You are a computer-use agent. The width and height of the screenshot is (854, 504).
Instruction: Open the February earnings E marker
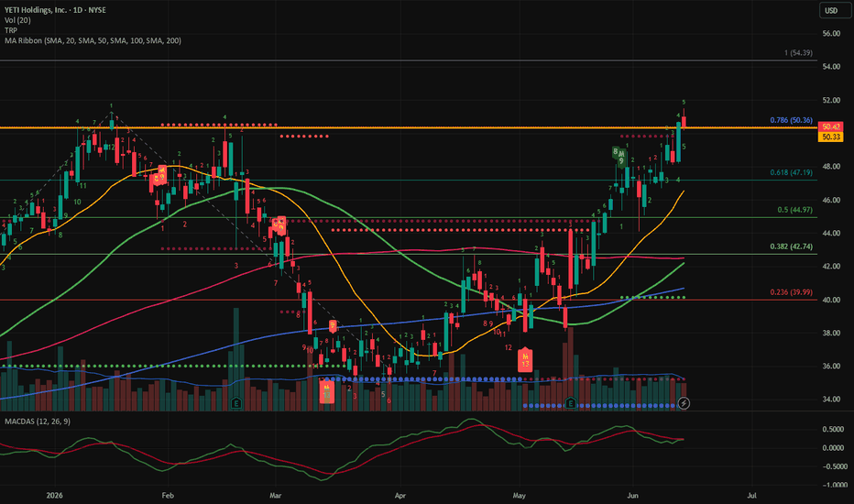click(x=235, y=403)
